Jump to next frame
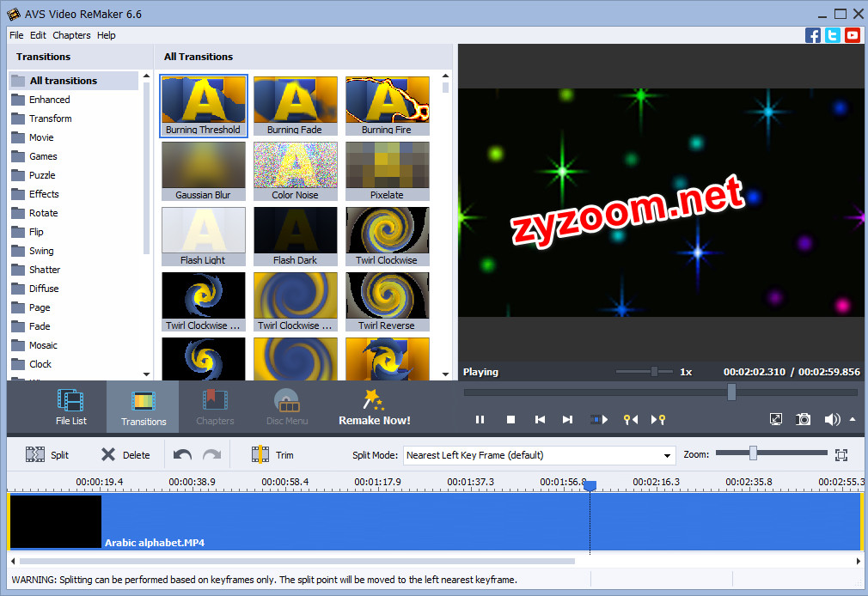 tap(567, 419)
